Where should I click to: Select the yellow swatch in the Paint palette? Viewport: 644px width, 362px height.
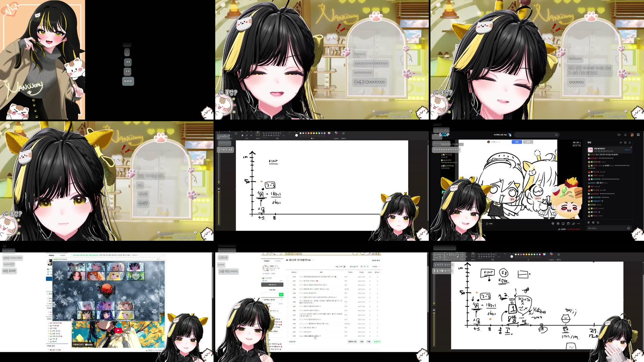tap(311, 133)
